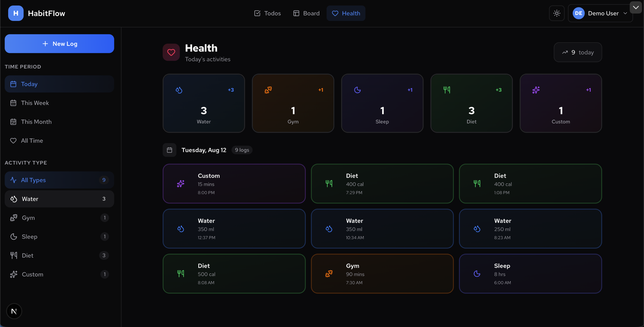
Task: Click the calendar icon beside Tuesday, Aug 12
Action: 169,150
